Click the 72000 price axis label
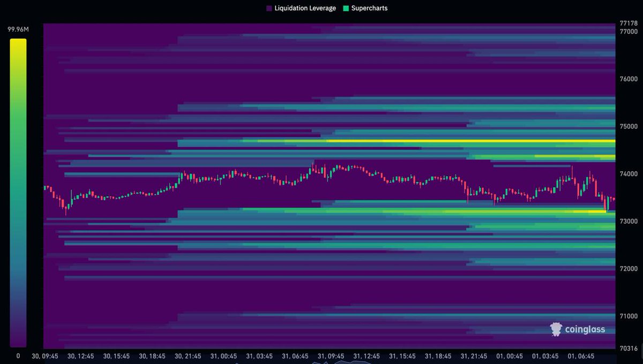643x364 pixels. 628,269
